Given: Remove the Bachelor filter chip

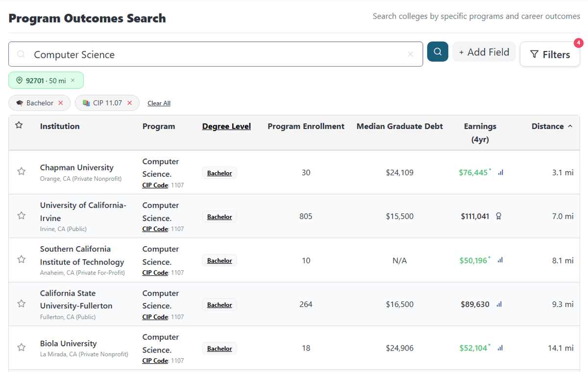Looking at the screenshot, I should (61, 103).
